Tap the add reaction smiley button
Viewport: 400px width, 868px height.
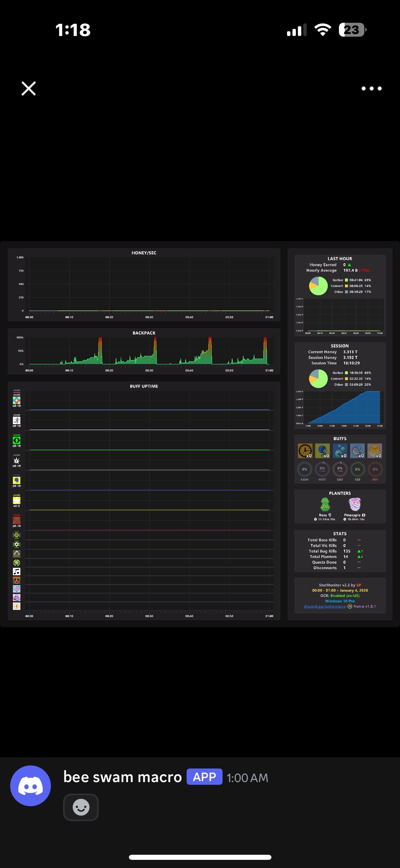tap(81, 807)
